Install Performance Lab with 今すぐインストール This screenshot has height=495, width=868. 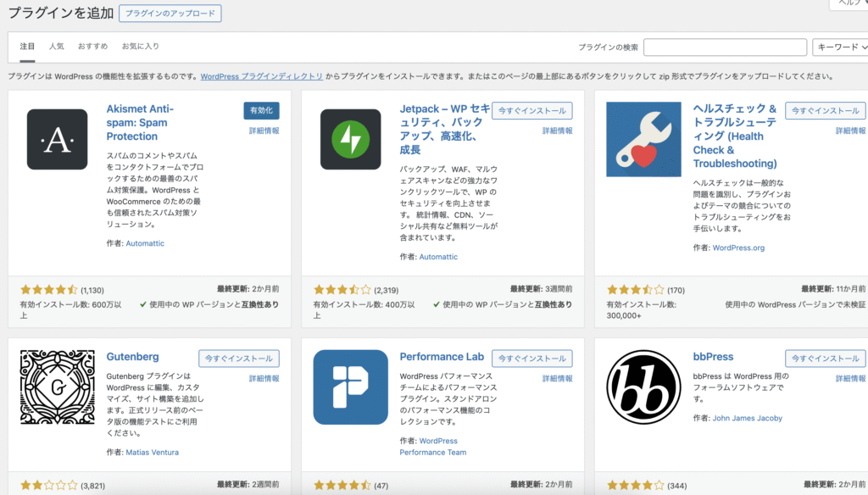(x=532, y=359)
